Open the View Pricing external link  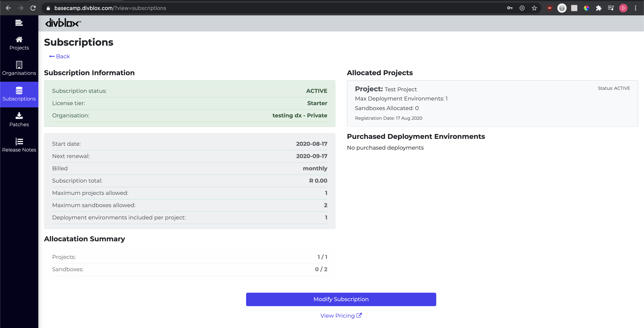341,316
